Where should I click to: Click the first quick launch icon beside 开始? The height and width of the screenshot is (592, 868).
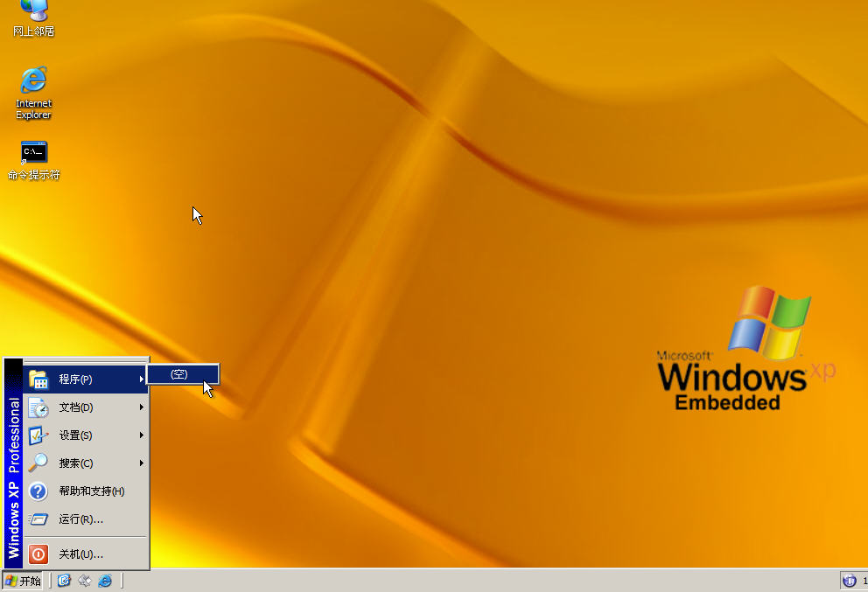point(64,581)
